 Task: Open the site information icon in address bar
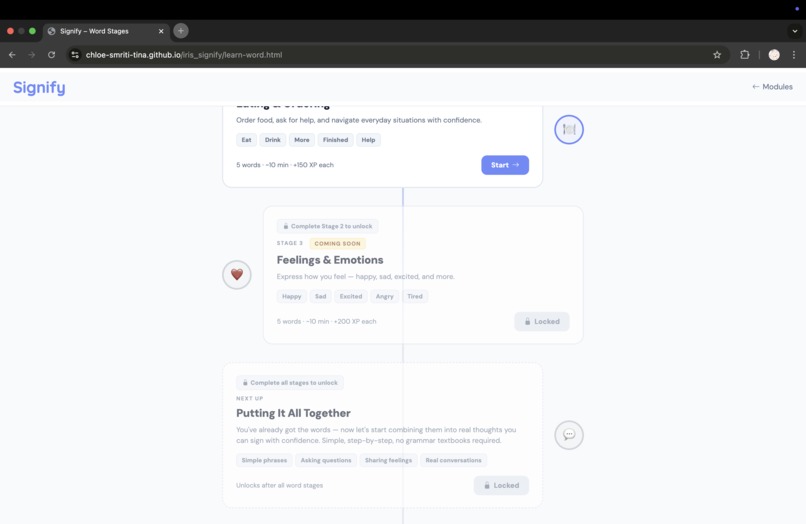click(x=75, y=55)
